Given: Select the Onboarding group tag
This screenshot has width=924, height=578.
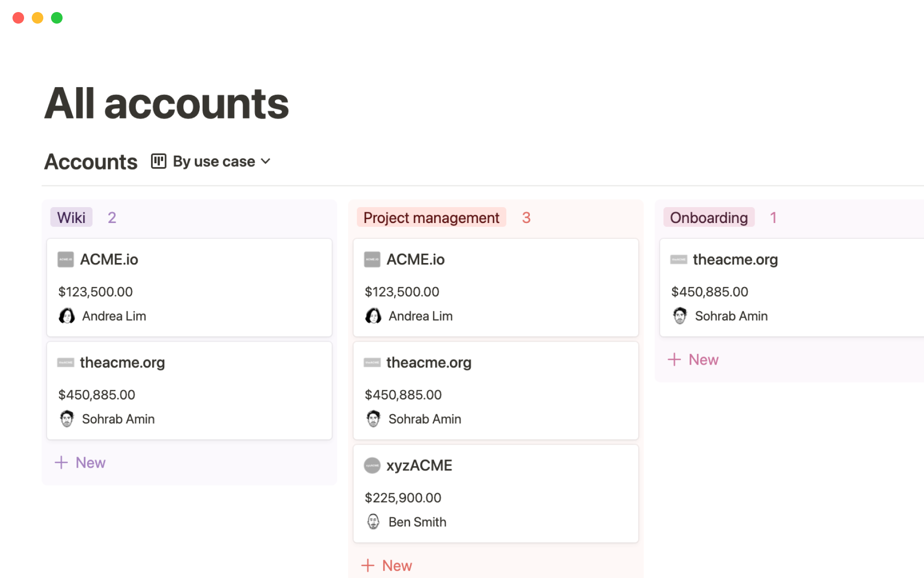Looking at the screenshot, I should [x=708, y=218].
